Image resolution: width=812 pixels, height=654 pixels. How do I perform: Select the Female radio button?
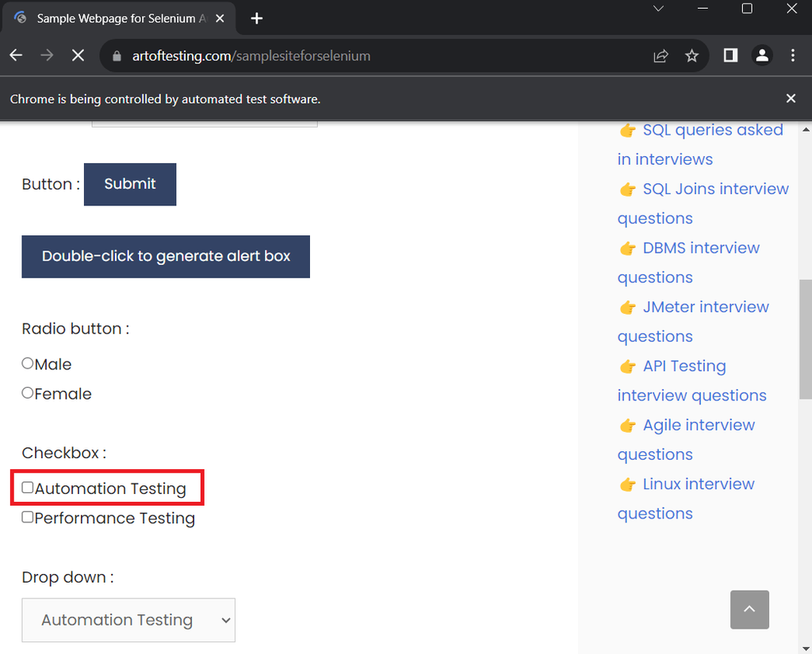[x=28, y=393]
